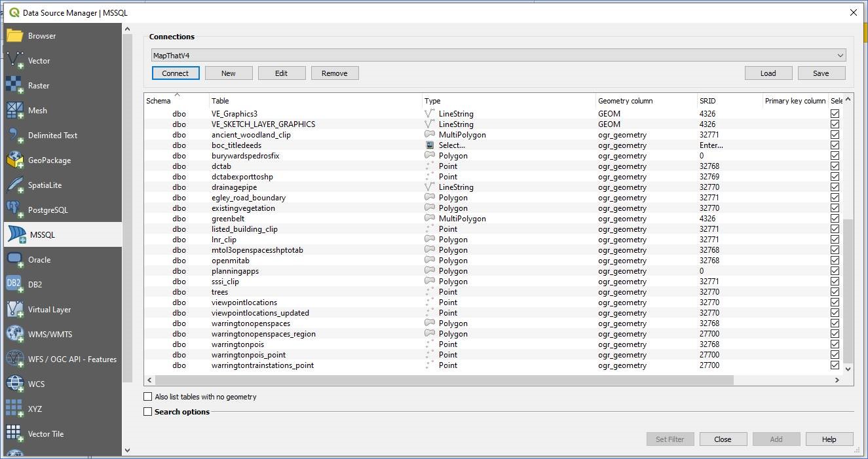The image size is (868, 459).
Task: Click the table's vertical scrollbar thumb
Action: (x=849, y=291)
